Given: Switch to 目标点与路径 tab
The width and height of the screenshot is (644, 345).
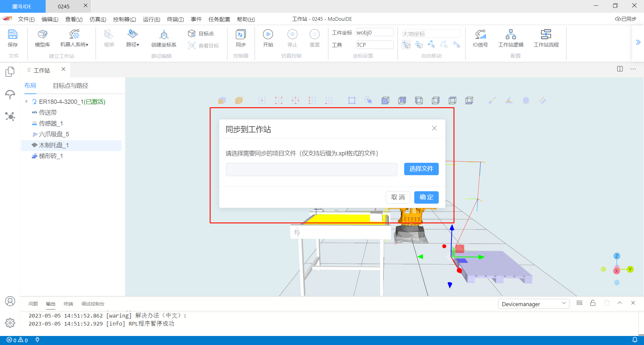Looking at the screenshot, I should (70, 86).
